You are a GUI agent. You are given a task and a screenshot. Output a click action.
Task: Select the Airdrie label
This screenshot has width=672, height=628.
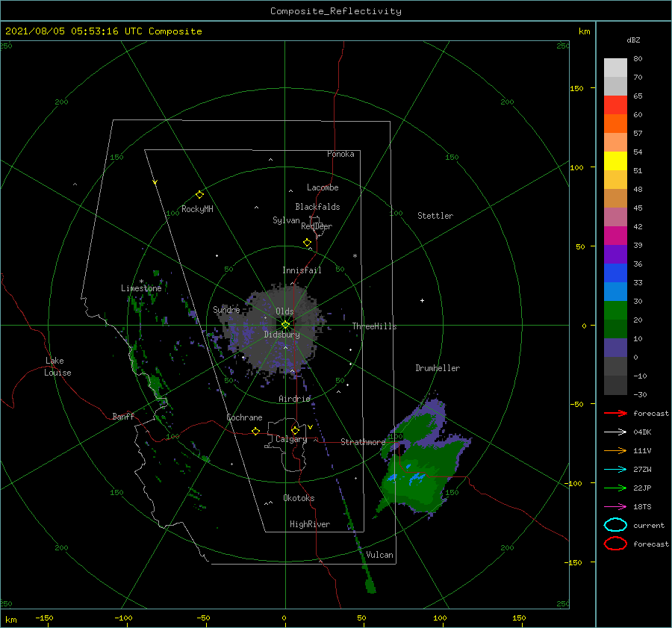[294, 399]
